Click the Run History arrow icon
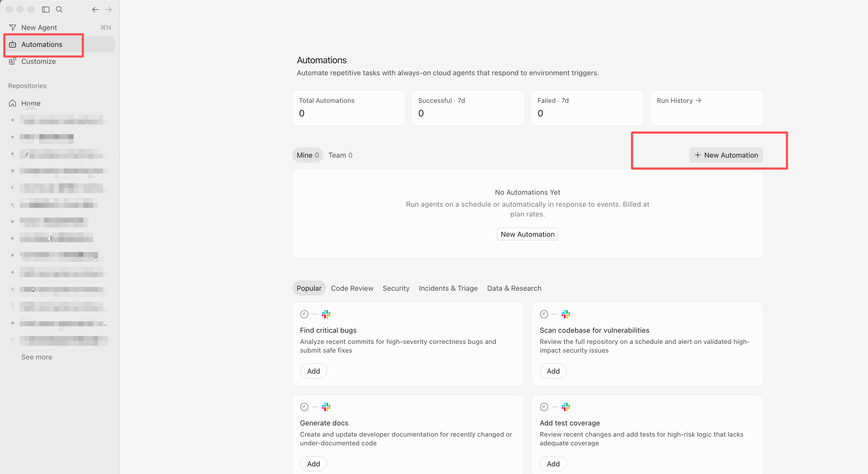868x474 pixels. click(x=698, y=101)
